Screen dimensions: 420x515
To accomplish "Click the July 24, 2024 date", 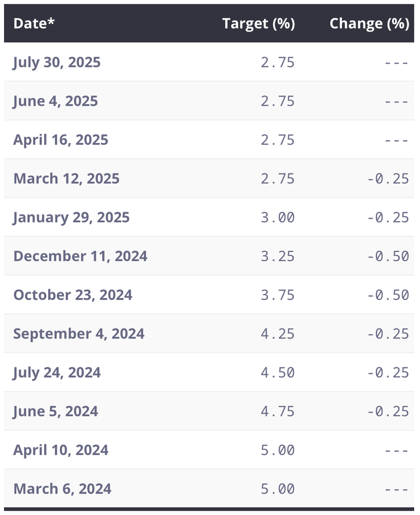I will (57, 373).
